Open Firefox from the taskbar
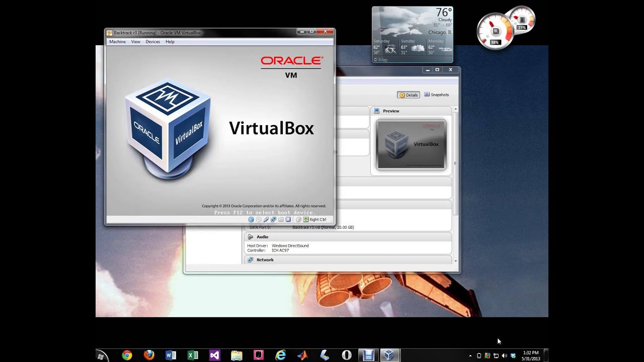 tap(149, 355)
